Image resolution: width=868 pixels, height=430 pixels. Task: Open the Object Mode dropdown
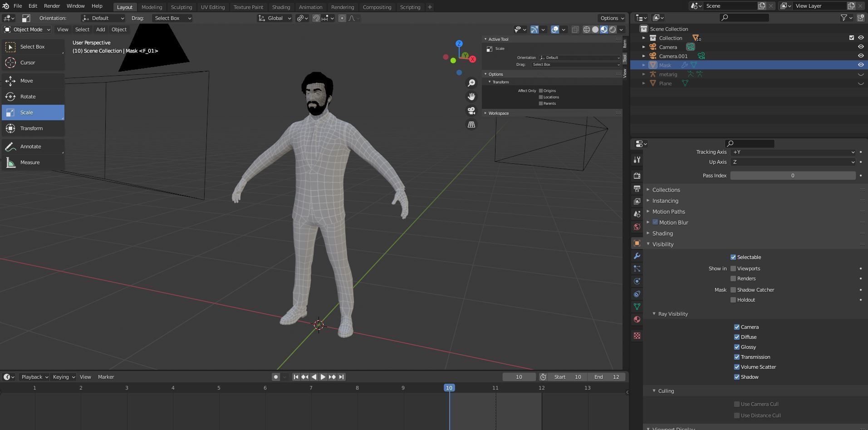[27, 29]
